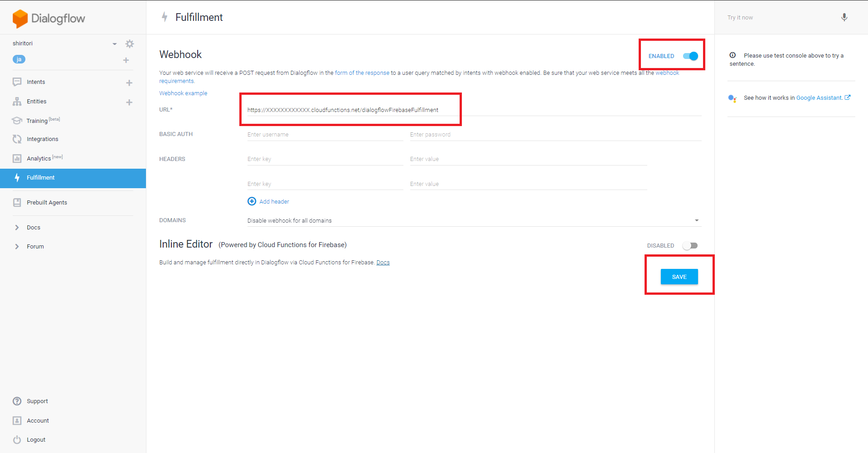
Task: Open the Webhook example link
Action: pyautogui.click(x=183, y=93)
